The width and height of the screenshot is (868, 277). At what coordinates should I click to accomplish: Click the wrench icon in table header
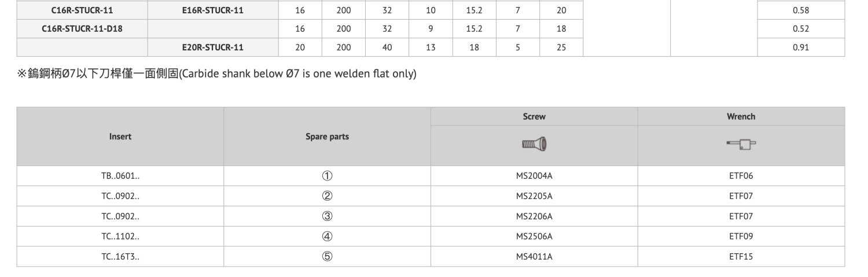(x=741, y=143)
